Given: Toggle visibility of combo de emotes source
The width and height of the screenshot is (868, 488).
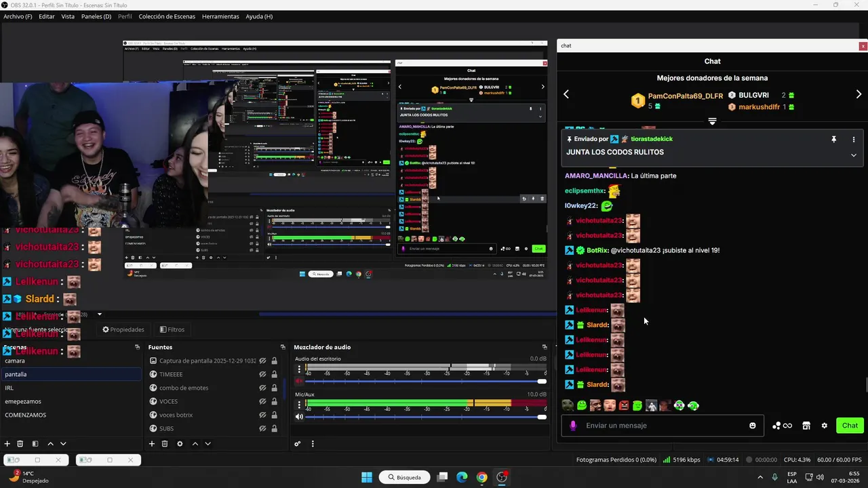Looking at the screenshot, I should click(262, 388).
